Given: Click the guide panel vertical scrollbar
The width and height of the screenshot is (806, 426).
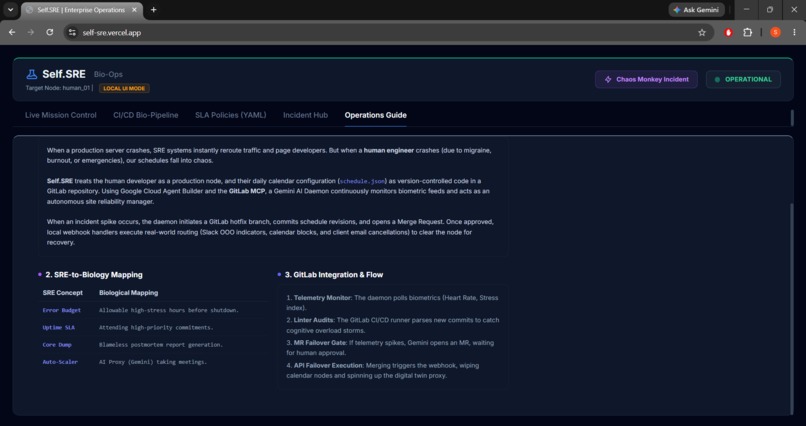Looking at the screenshot, I should pyautogui.click(x=792, y=308).
